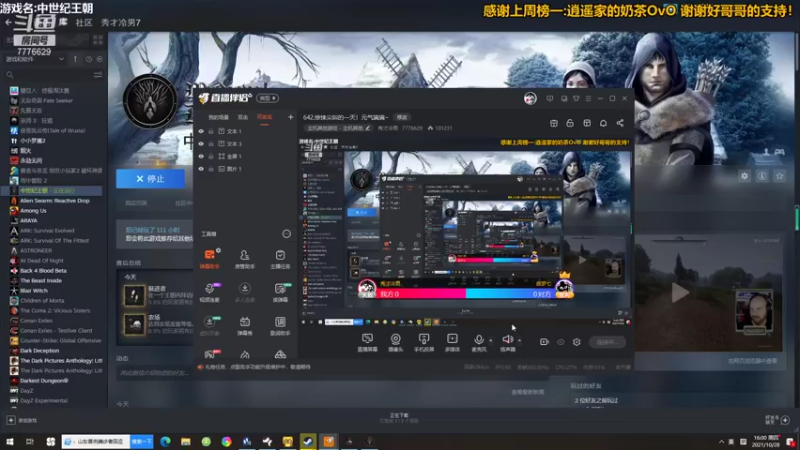Add the 直播屏幕 screen capture source
The height and width of the screenshot is (450, 800).
pyautogui.click(x=367, y=343)
